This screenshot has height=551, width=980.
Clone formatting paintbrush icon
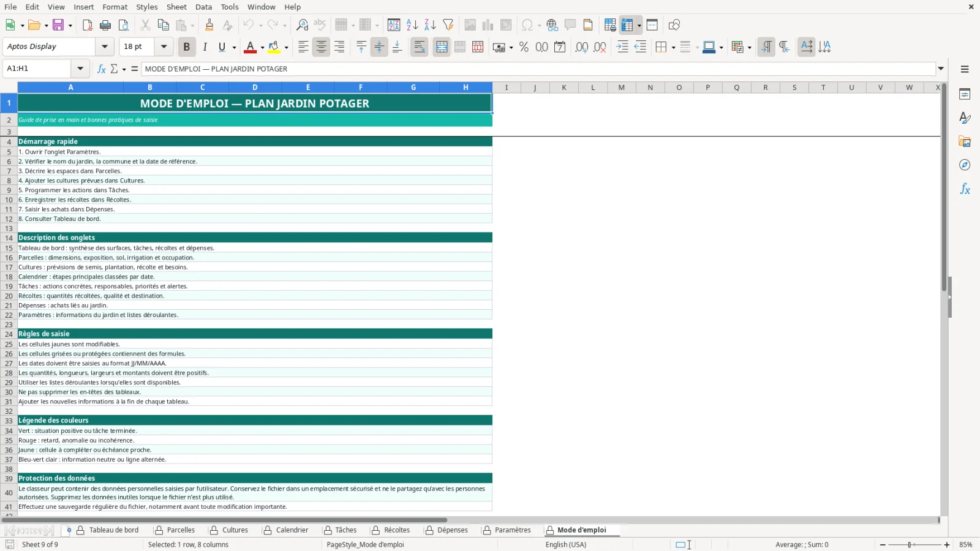click(x=209, y=25)
